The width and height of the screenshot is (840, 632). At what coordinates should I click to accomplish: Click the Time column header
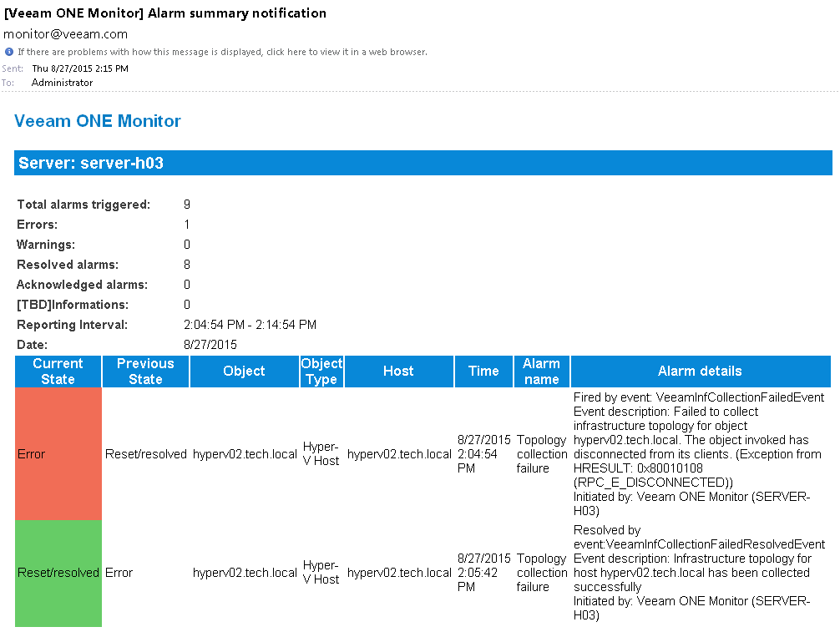(x=483, y=372)
